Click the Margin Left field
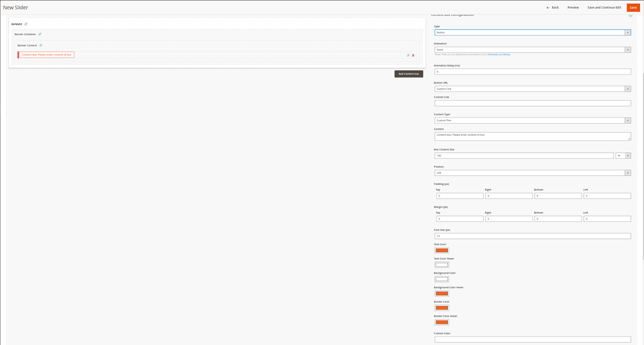644x345 pixels. 607,219
